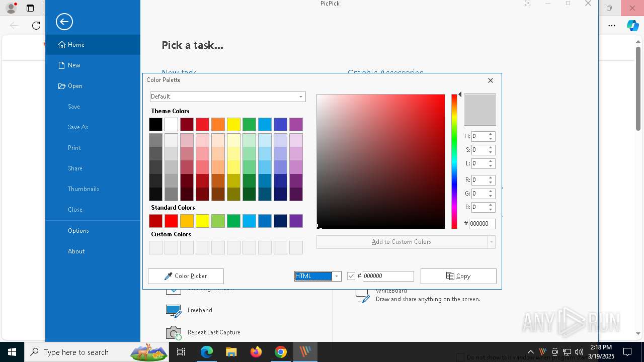644x362 pixels.
Task: Open Task View on taskbar
Action: pyautogui.click(x=181, y=352)
